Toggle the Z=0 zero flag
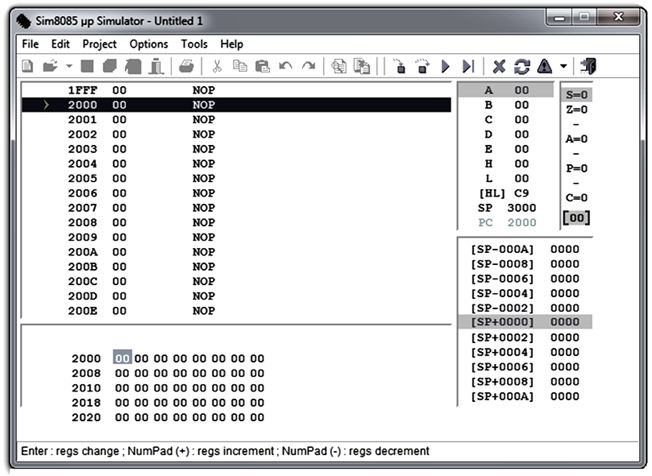This screenshot has width=652, height=476. point(577,110)
